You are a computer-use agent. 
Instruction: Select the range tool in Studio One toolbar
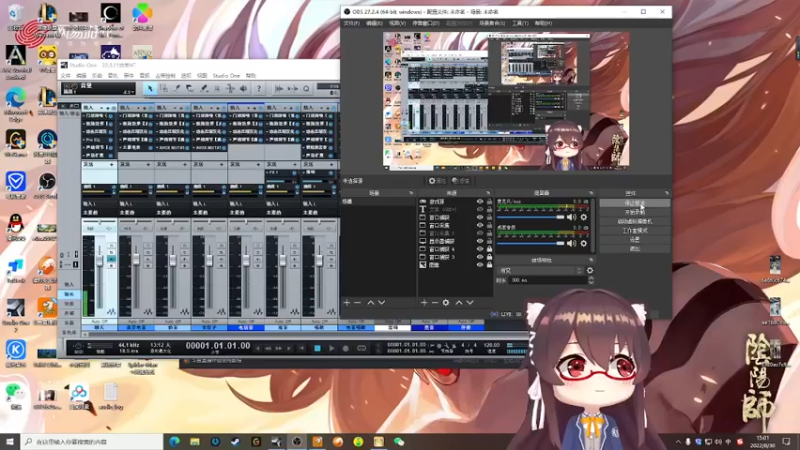(x=163, y=89)
